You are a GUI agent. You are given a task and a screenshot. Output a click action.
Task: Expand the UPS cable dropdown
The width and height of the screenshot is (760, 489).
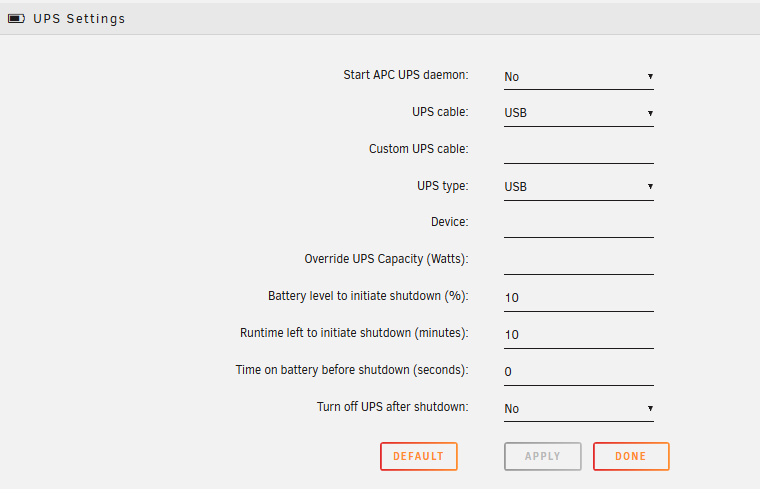click(x=578, y=113)
